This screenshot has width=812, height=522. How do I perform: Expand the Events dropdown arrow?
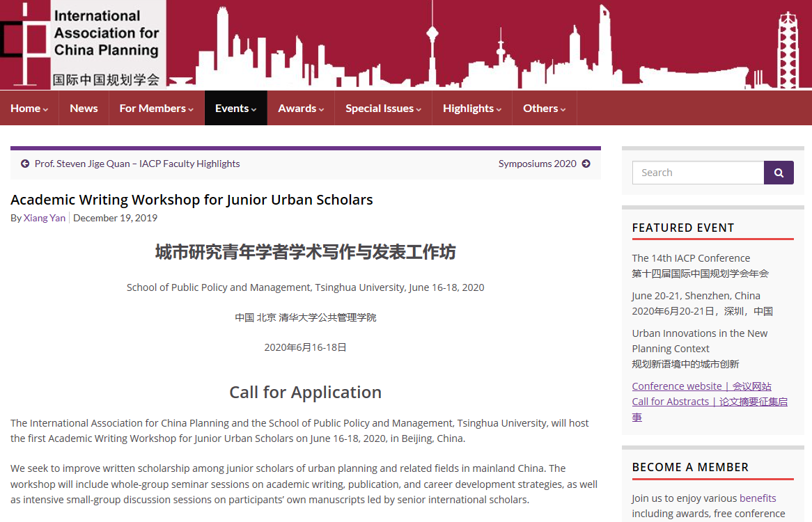click(x=253, y=110)
